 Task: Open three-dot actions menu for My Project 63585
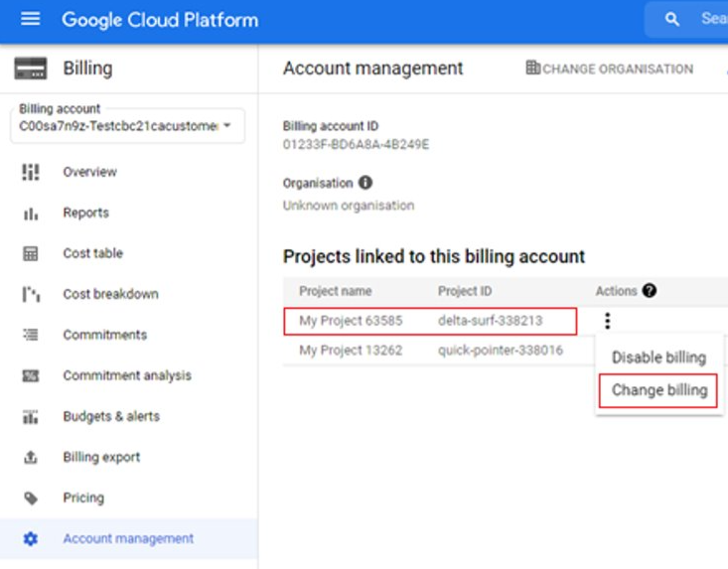607,321
